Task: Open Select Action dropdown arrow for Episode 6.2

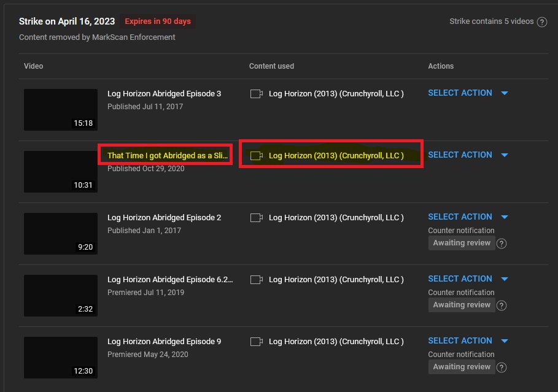Action: click(504, 279)
